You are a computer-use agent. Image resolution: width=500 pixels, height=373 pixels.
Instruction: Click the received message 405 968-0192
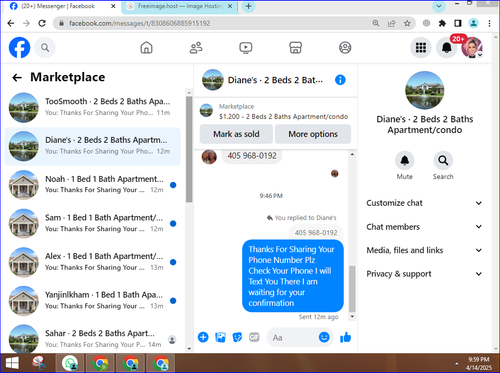click(252, 156)
